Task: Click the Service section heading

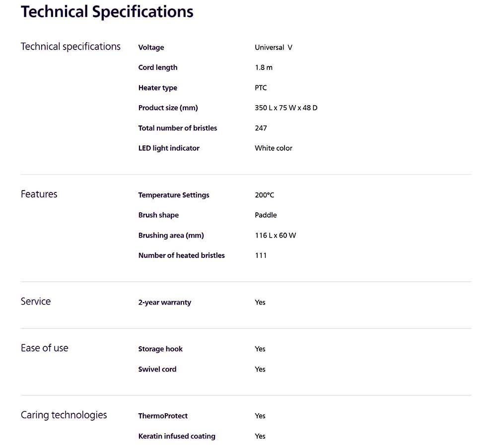Action: tap(36, 302)
